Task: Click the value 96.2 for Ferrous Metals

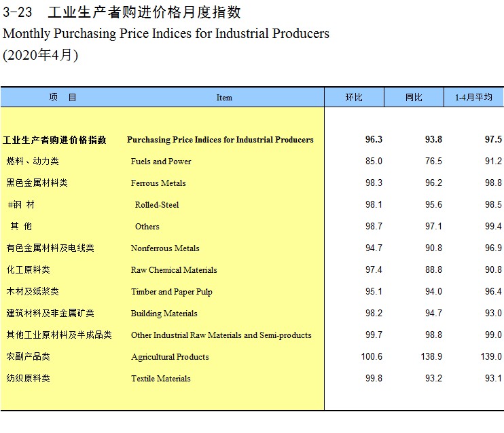Action: (433, 183)
